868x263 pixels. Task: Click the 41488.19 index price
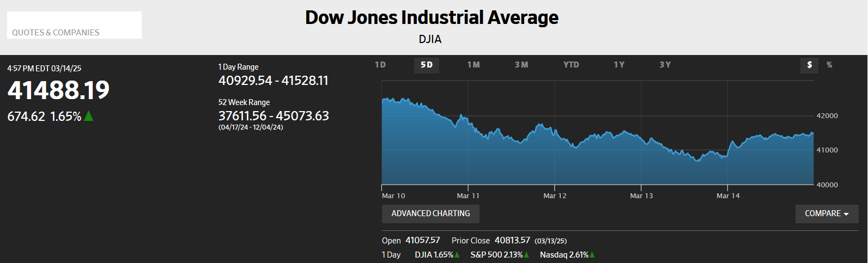58,90
